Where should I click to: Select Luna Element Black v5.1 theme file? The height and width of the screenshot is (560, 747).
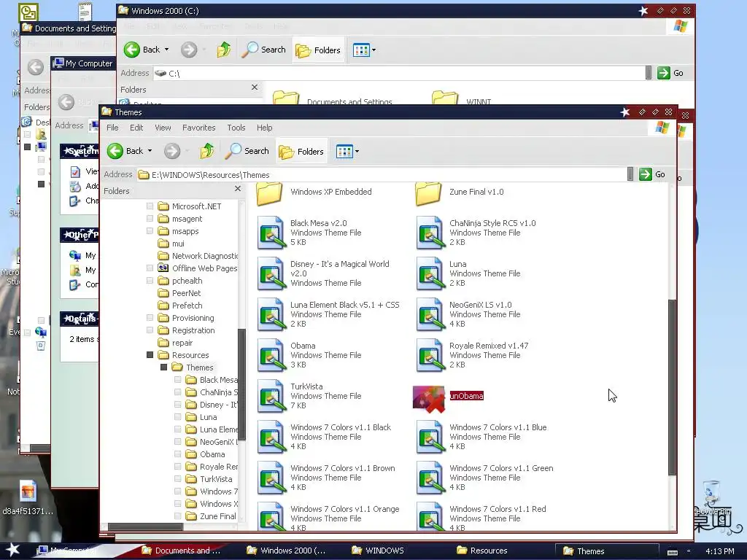click(x=271, y=314)
